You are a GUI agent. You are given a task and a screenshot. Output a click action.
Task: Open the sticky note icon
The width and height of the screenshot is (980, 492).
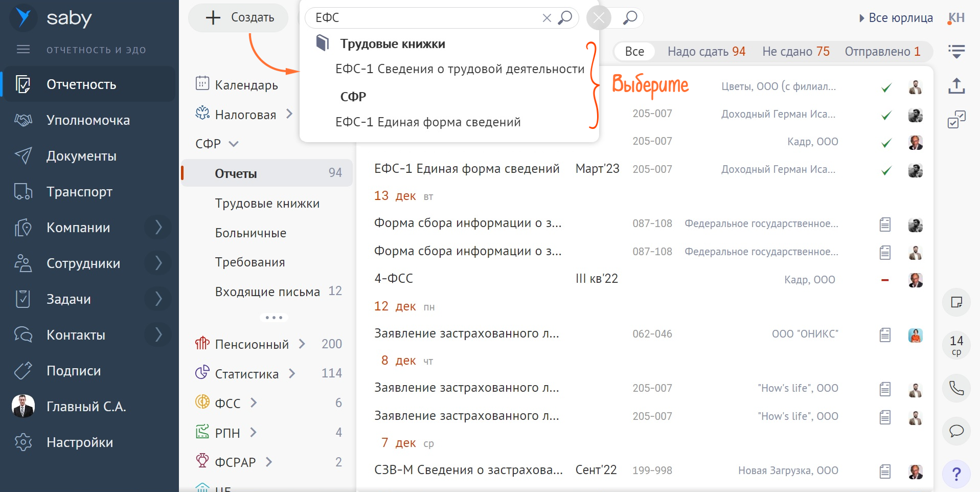click(956, 302)
